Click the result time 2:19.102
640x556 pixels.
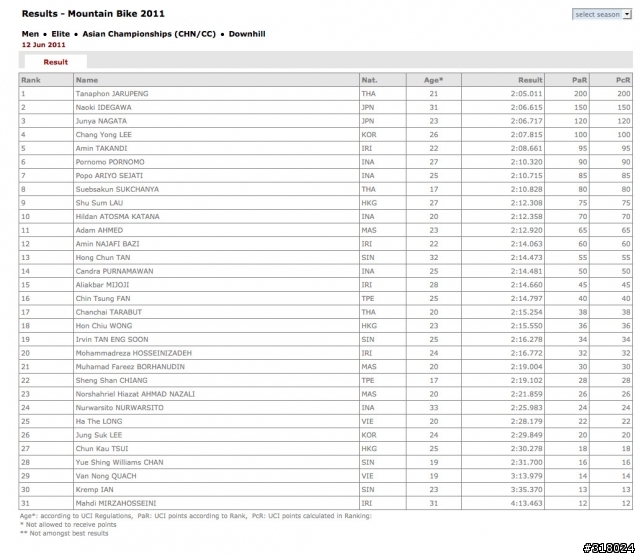[x=527, y=380]
